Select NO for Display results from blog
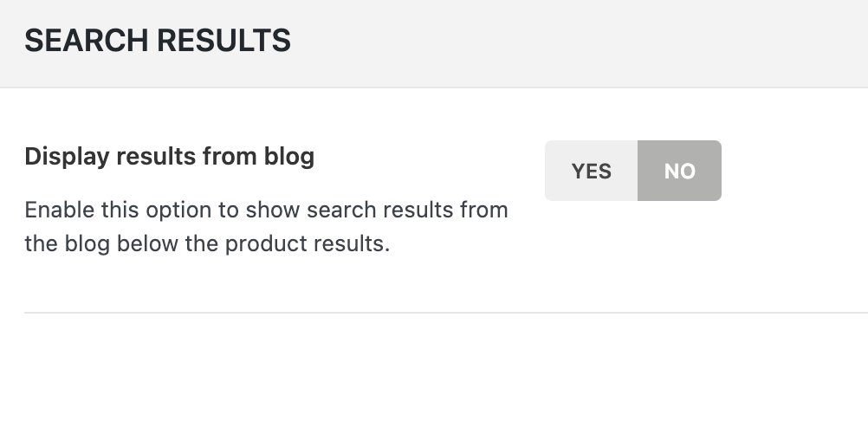The width and height of the screenshot is (868, 421). [x=679, y=171]
